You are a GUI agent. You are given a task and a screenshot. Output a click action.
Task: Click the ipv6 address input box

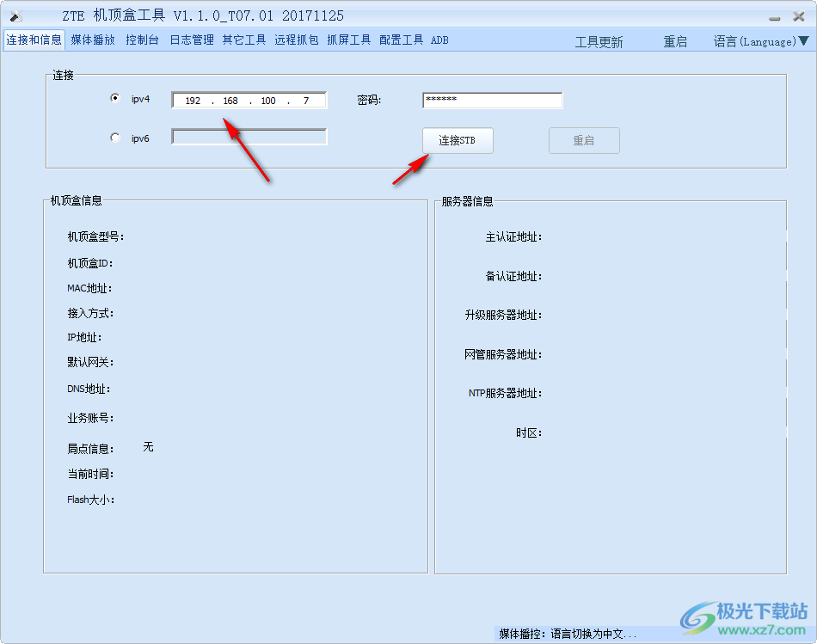(x=249, y=137)
